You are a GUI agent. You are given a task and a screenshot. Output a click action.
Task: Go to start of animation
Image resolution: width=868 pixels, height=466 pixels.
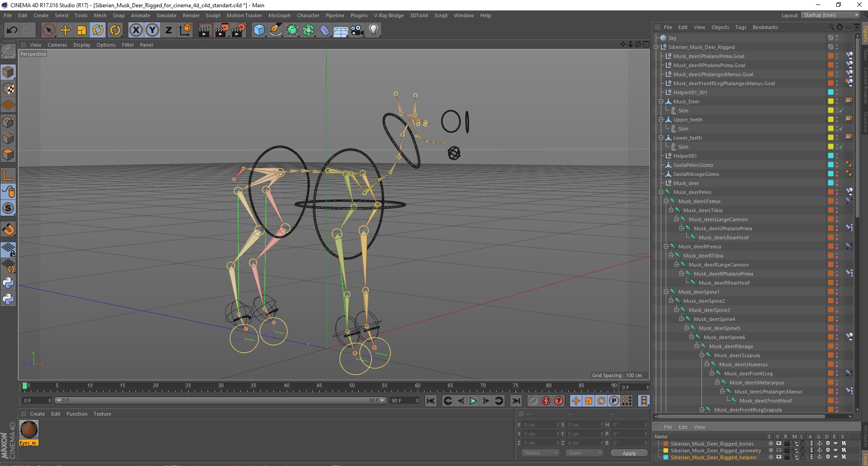point(431,401)
